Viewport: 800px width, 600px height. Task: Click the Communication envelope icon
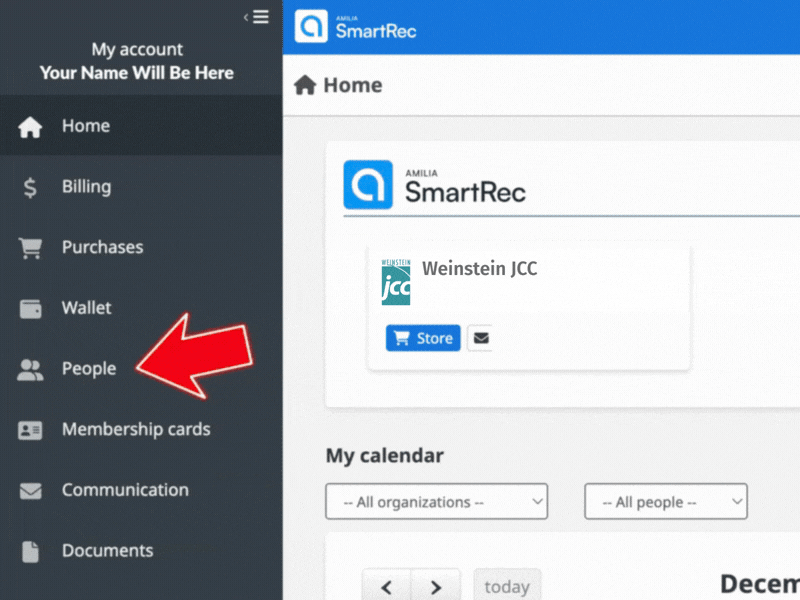(31, 491)
